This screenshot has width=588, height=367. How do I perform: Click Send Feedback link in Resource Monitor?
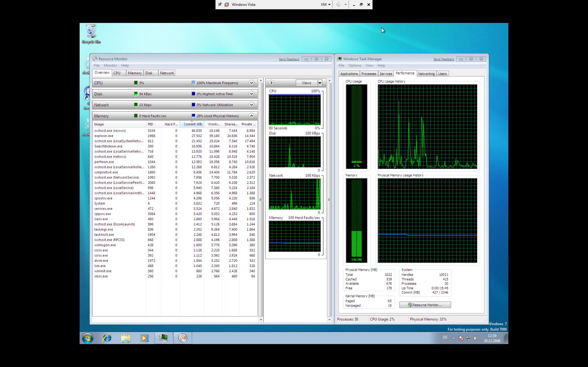tap(289, 59)
